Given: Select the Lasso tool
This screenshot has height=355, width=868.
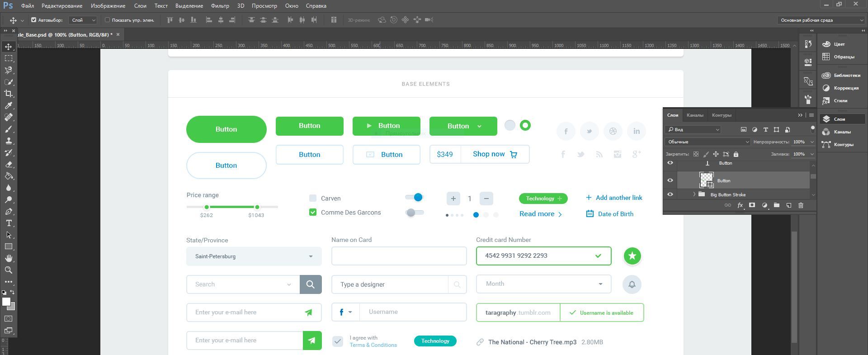Looking at the screenshot, I should pos(9,70).
